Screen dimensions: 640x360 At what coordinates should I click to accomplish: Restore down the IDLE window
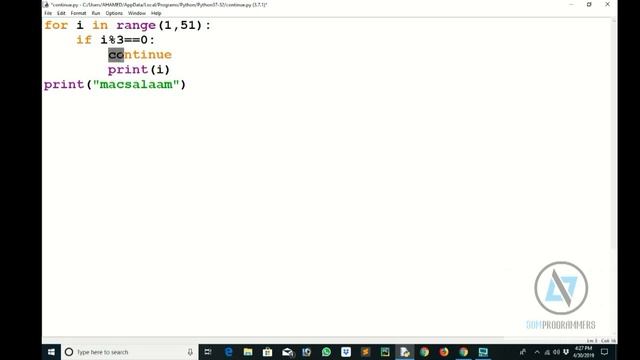pos(589,4)
